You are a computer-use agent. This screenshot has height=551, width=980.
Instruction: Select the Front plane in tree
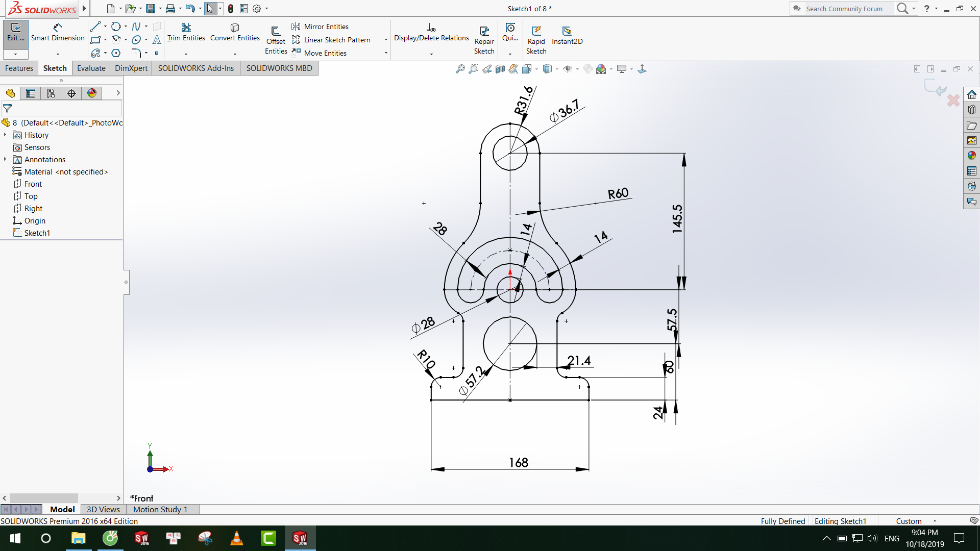click(x=28, y=184)
